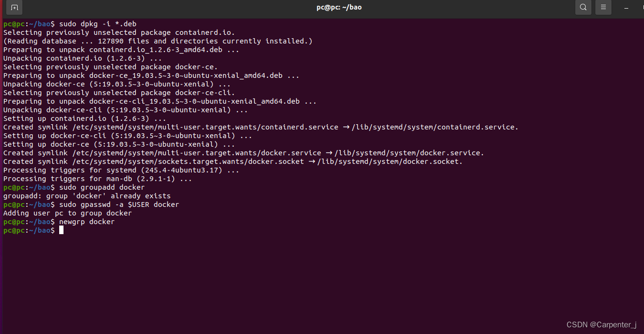
Task: Click the Setting up containerd.io line
Action: point(84,118)
